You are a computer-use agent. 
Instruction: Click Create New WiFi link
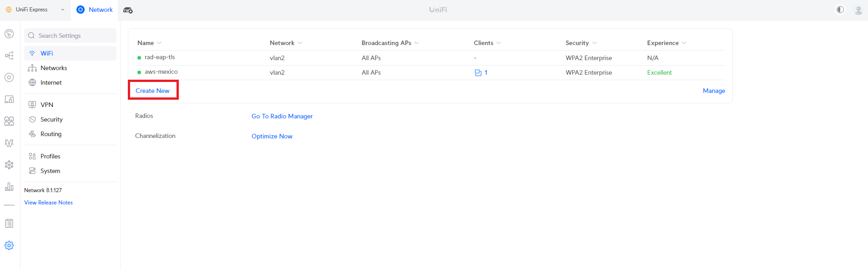coord(152,91)
